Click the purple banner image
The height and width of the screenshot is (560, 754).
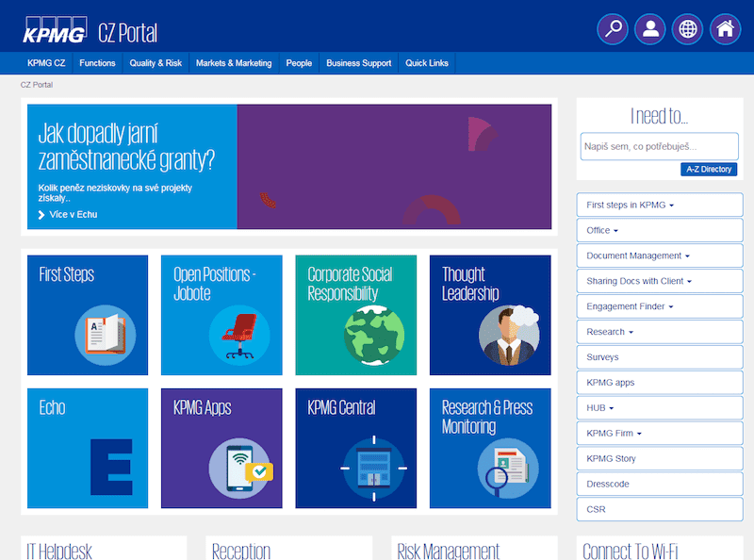pyautogui.click(x=394, y=167)
